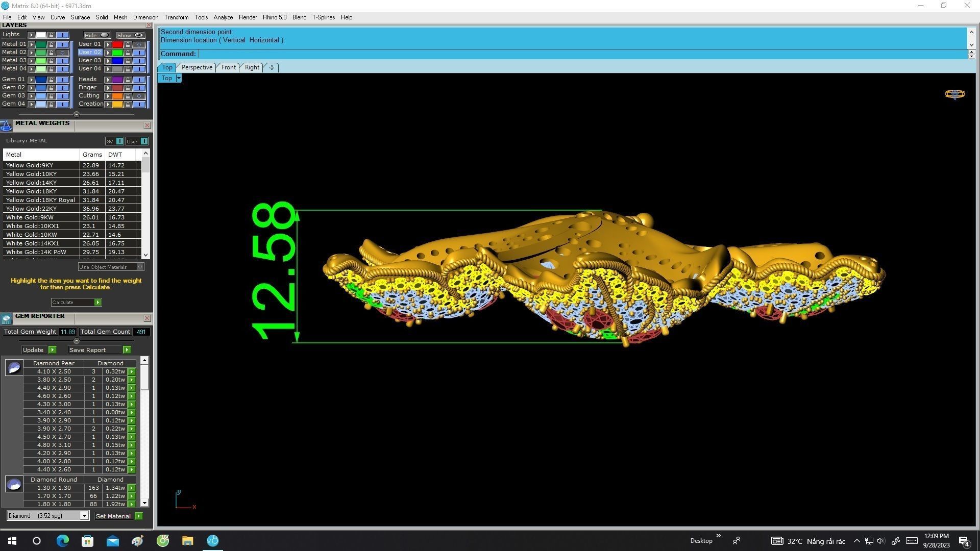Select the Diamond Round gem shape icon
The image size is (980, 551).
click(x=14, y=484)
